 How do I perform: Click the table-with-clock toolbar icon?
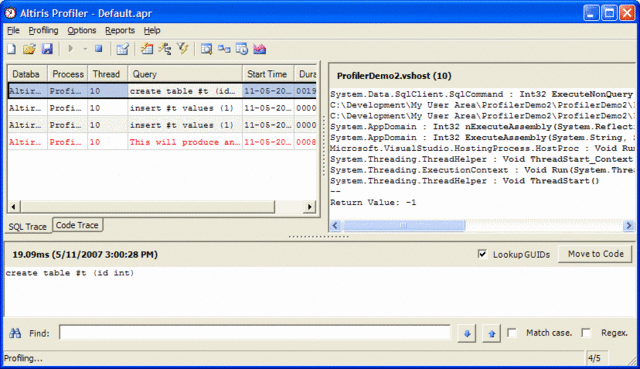pos(242,49)
